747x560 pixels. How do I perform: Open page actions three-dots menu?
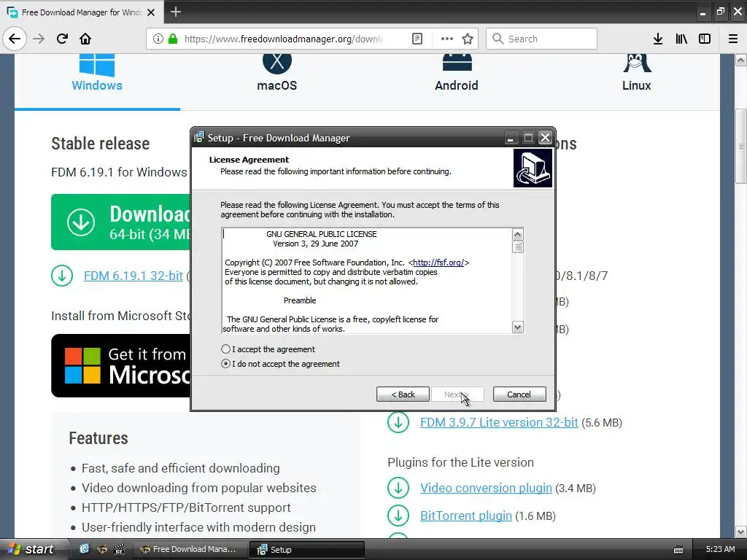tap(447, 39)
